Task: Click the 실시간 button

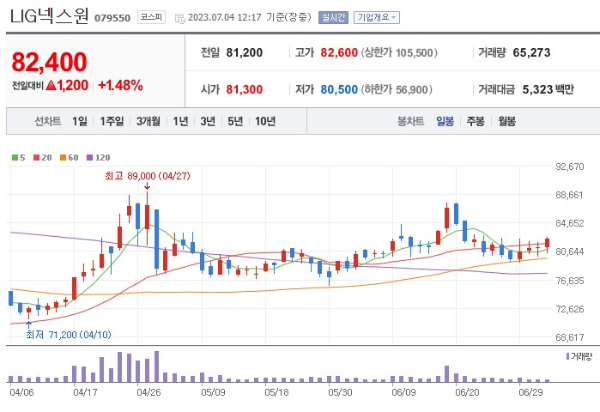Action: [x=333, y=18]
